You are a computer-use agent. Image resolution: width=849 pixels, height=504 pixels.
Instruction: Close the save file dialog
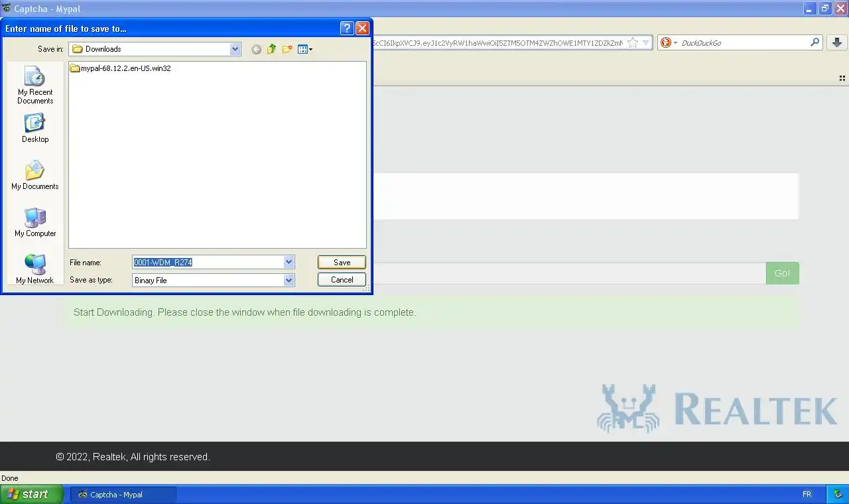362,28
